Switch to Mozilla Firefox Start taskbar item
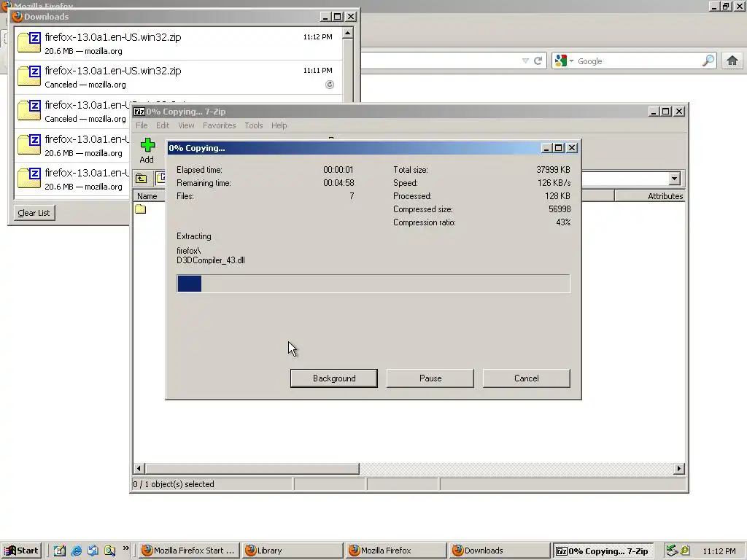The height and width of the screenshot is (560, 747). tap(189, 551)
